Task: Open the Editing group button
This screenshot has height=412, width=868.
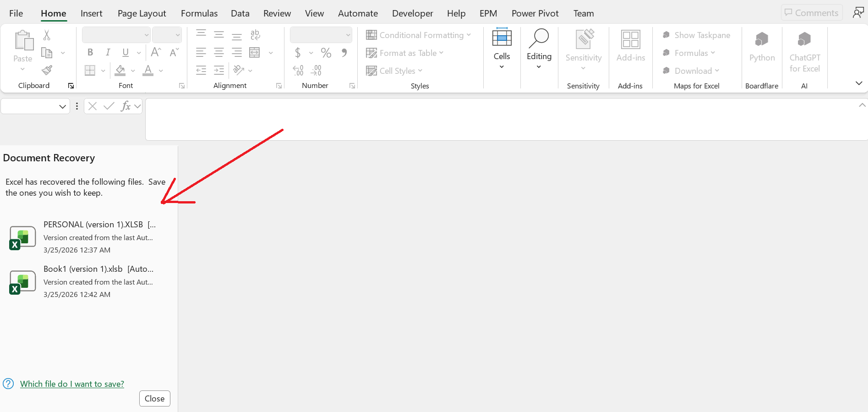Action: coord(539,49)
